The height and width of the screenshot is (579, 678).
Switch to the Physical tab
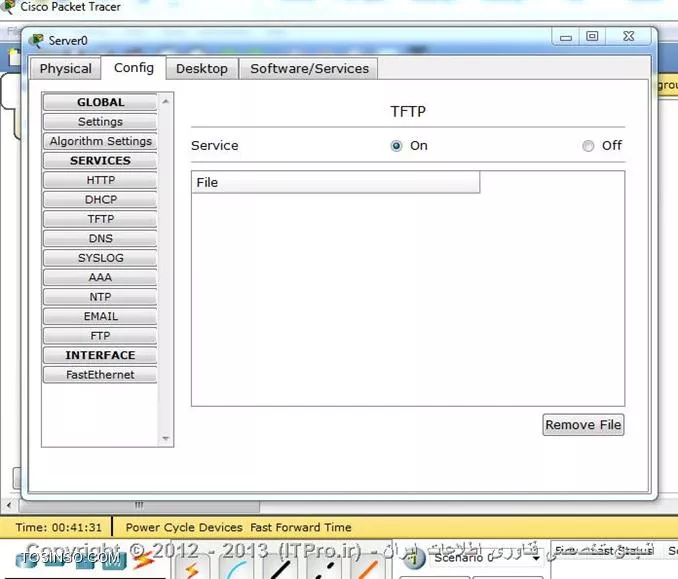(x=65, y=69)
